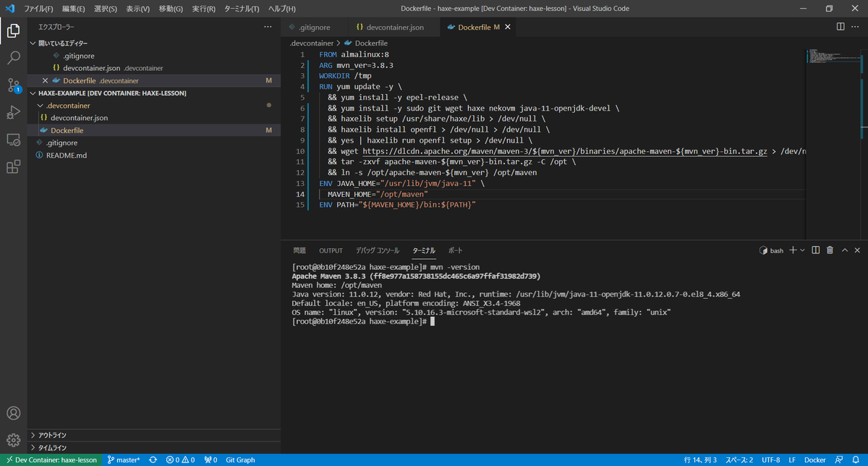Open the Source Control view icon

coord(13,85)
